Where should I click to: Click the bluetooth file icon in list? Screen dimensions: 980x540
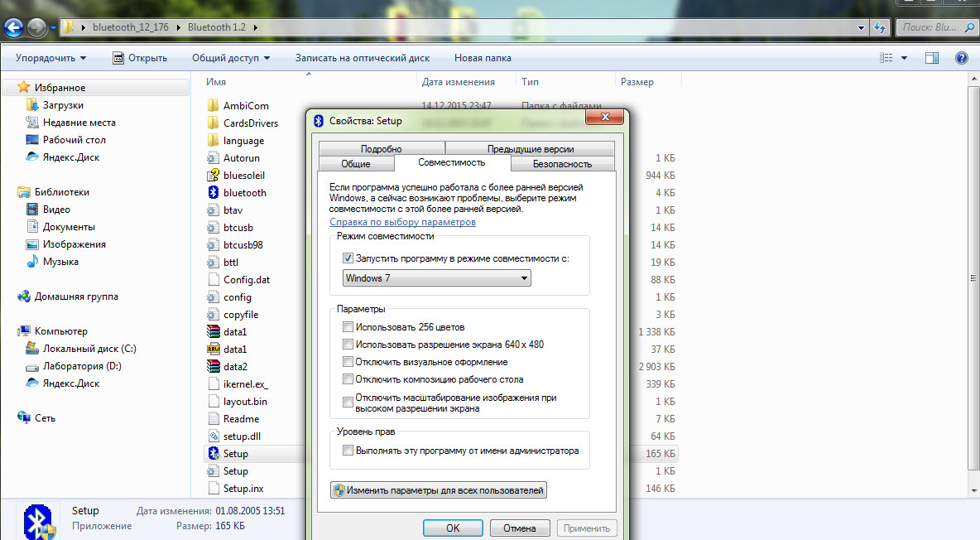point(214,193)
